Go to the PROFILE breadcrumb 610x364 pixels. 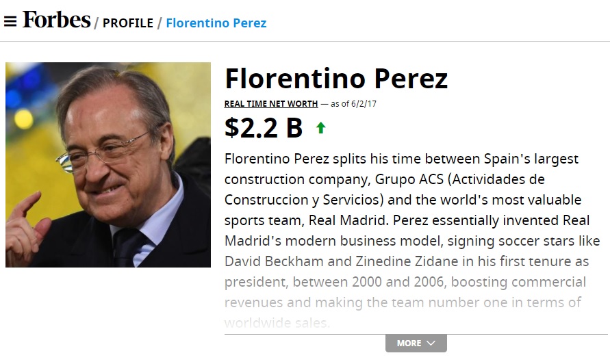[x=128, y=23]
